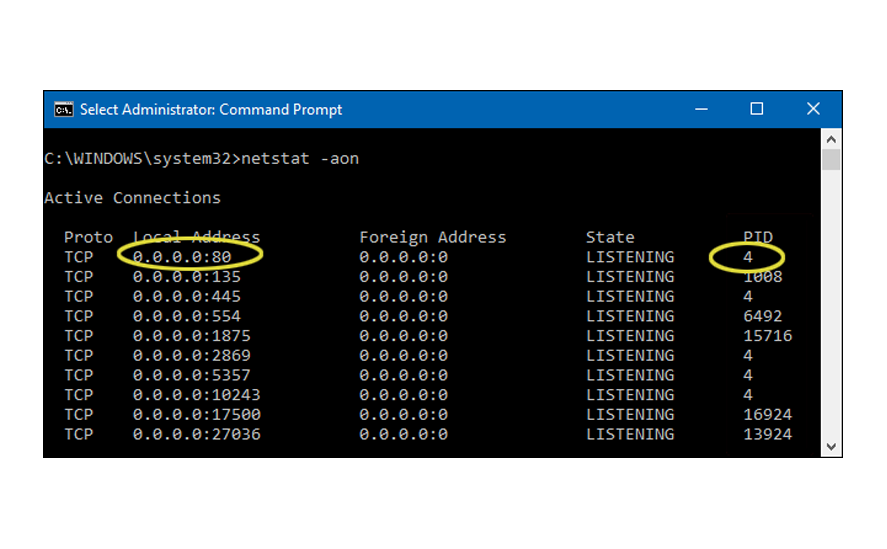Click the scrollbar down arrow
This screenshot has height=549, width=887.
tap(831, 447)
